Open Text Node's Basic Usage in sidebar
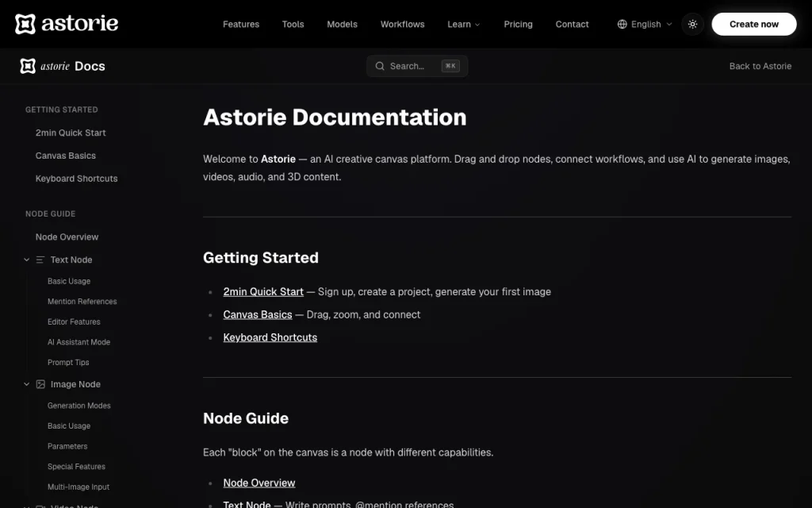This screenshot has width=812, height=508. (69, 281)
